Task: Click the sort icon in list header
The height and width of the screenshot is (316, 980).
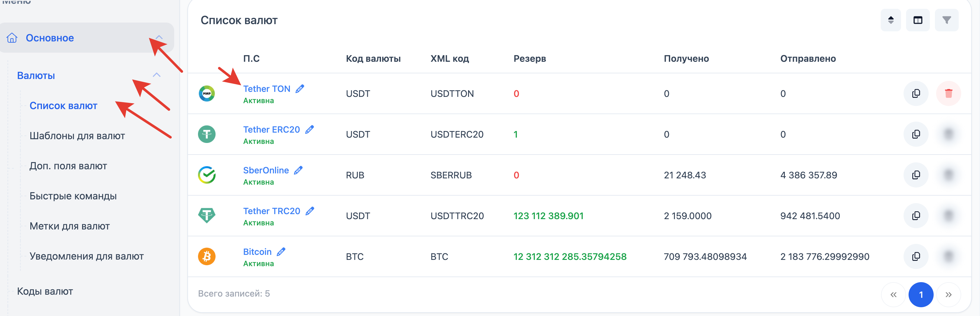Action: pyautogui.click(x=891, y=20)
